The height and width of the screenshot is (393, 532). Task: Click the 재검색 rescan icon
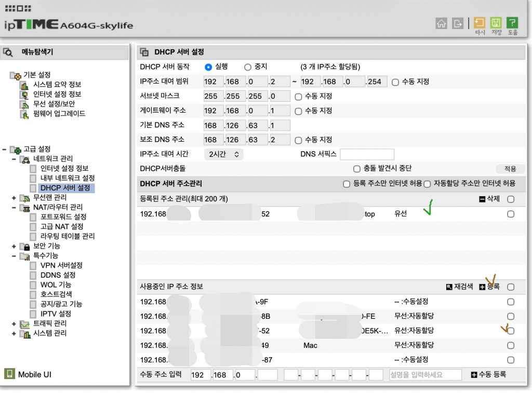[449, 287]
